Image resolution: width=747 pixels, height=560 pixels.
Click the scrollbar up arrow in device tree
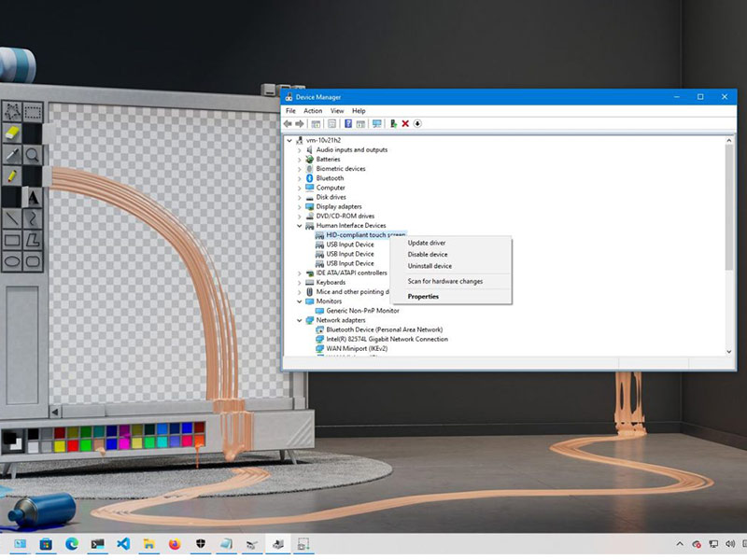728,141
